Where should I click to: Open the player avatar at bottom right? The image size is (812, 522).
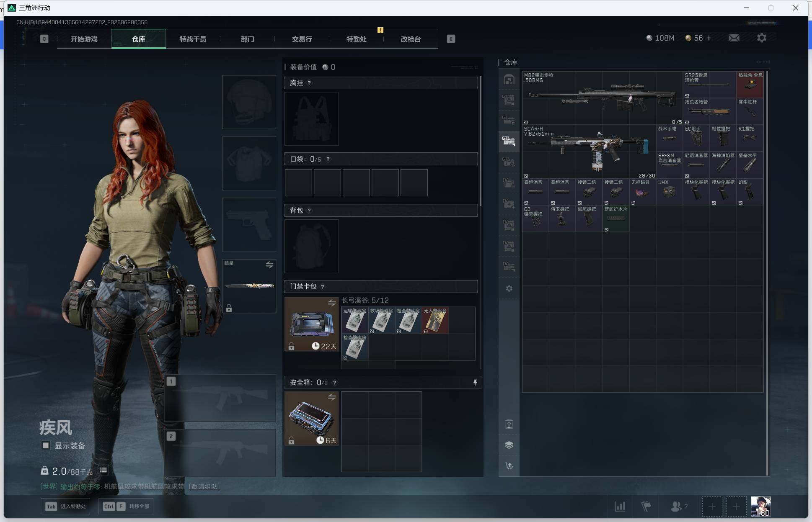coord(760,507)
